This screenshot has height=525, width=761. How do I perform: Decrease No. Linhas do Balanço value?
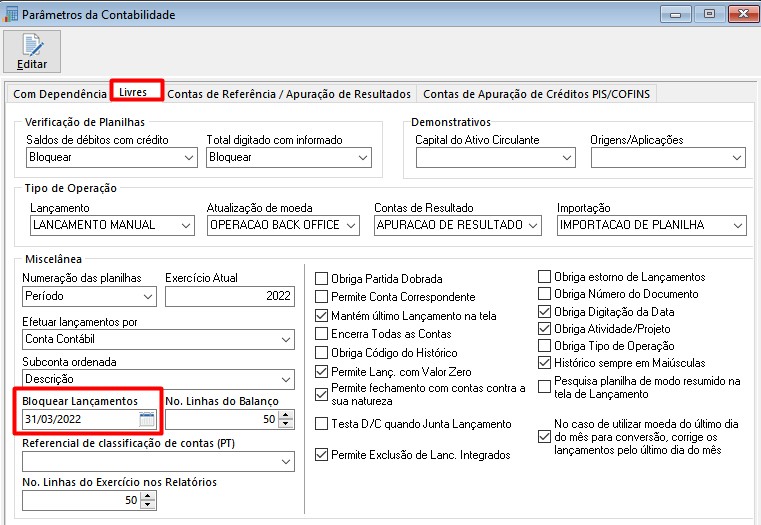pos(286,423)
